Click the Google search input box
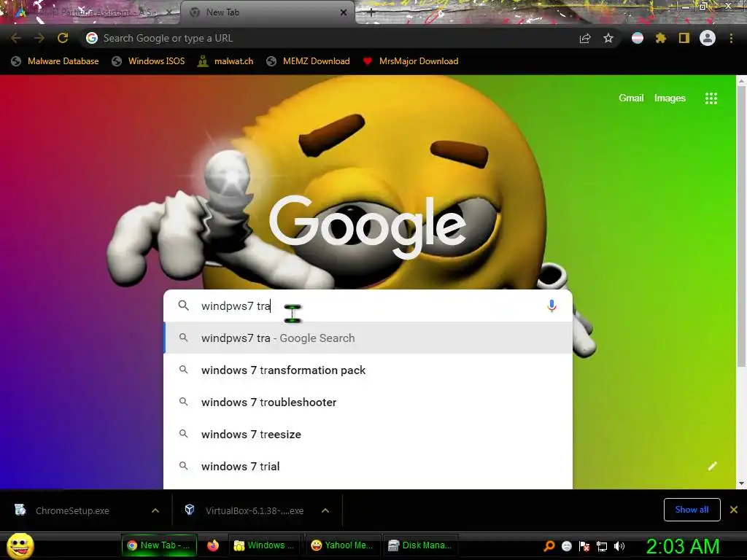Viewport: 747px width, 560px height. (368, 306)
